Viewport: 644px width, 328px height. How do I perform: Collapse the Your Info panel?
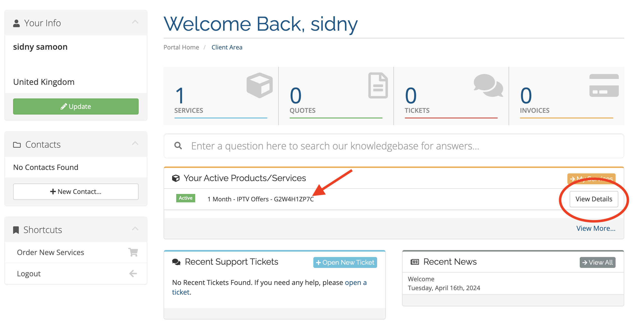(135, 22)
